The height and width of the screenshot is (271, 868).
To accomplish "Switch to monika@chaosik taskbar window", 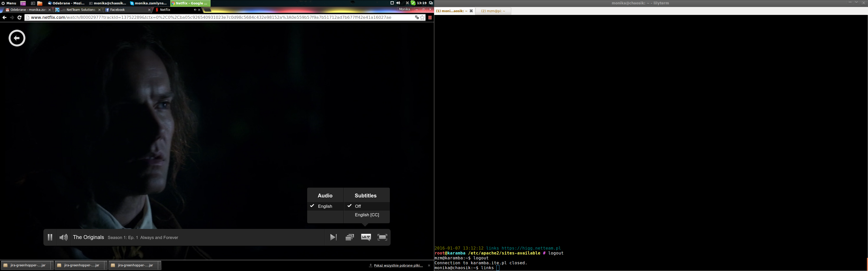I will (x=107, y=3).
